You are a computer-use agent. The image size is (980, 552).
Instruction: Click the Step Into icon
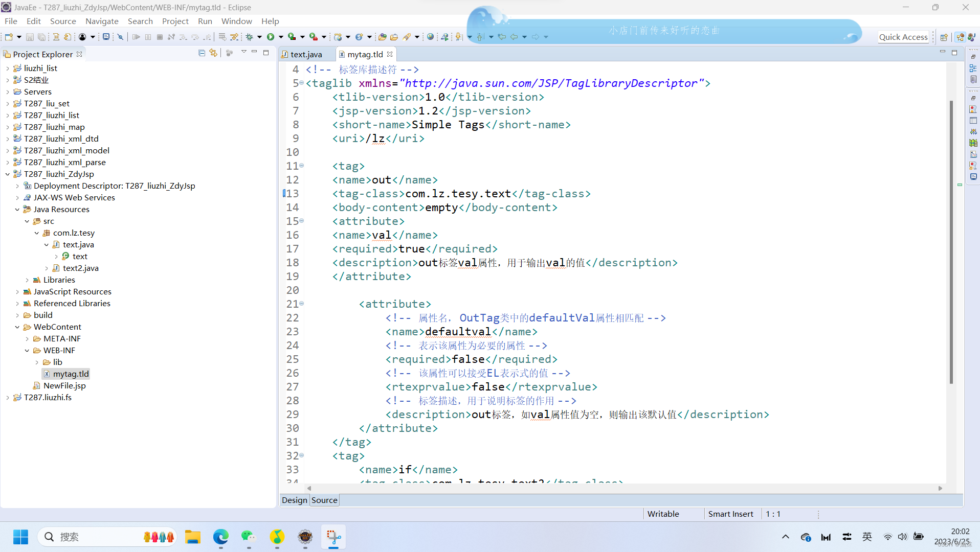183,37
